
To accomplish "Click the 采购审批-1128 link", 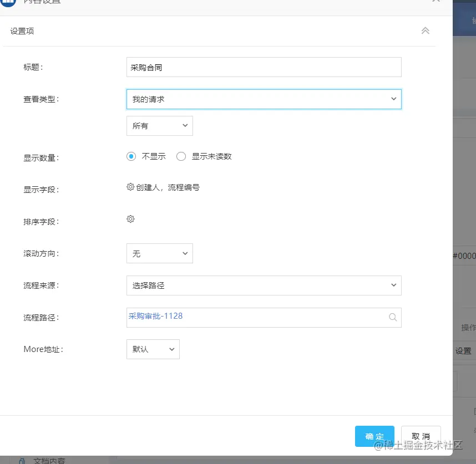I will 155,316.
